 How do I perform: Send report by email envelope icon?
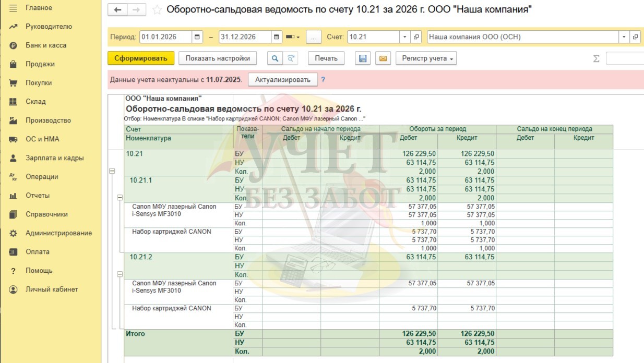(383, 58)
